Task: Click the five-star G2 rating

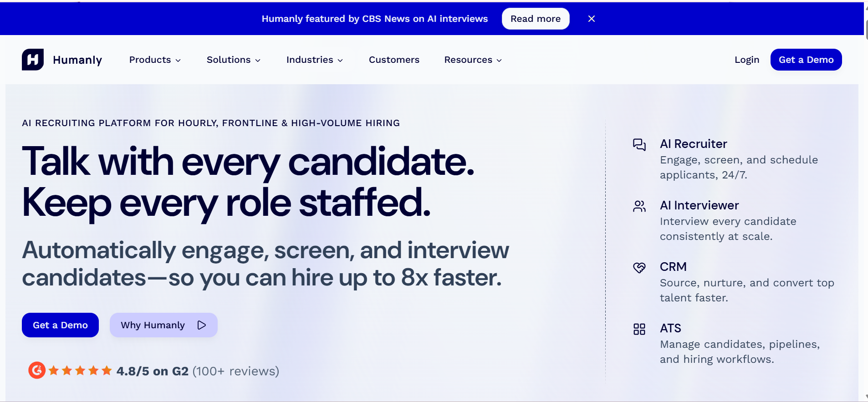Action: tap(80, 371)
